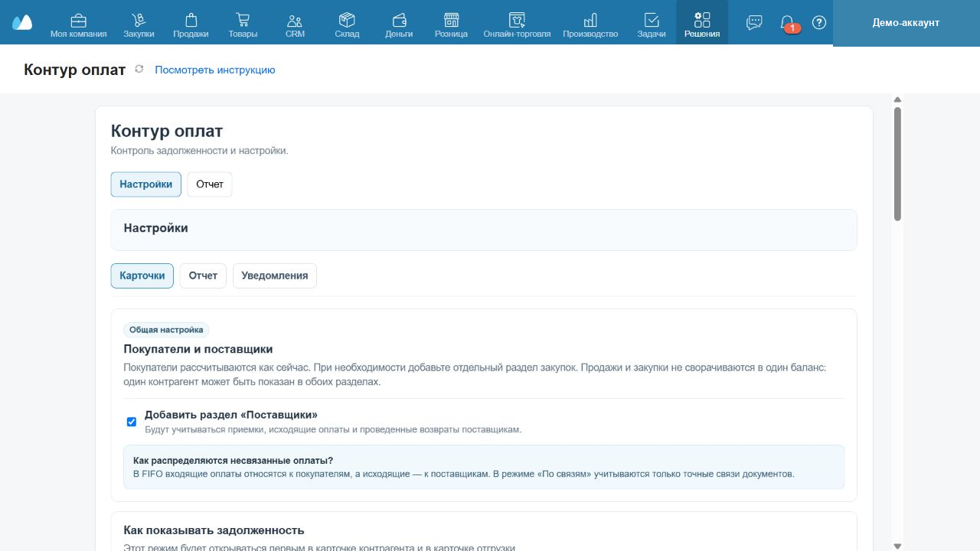Select the Карточки settings sub-tab
The image size is (980, 551).
[x=142, y=275]
